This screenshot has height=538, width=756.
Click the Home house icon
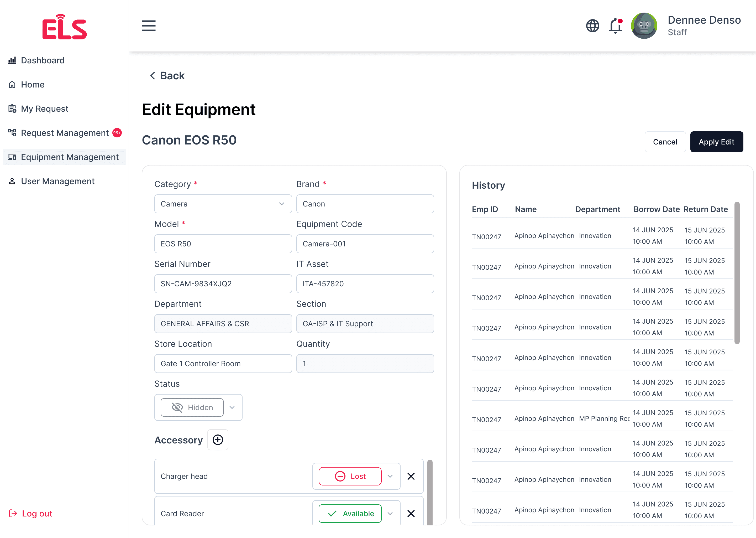(x=12, y=85)
